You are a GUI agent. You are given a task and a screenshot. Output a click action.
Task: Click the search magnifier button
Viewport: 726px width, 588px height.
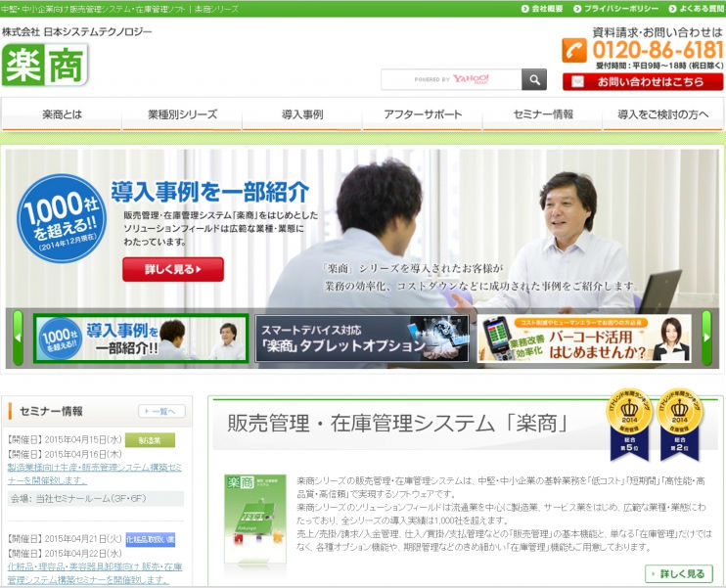tap(534, 79)
